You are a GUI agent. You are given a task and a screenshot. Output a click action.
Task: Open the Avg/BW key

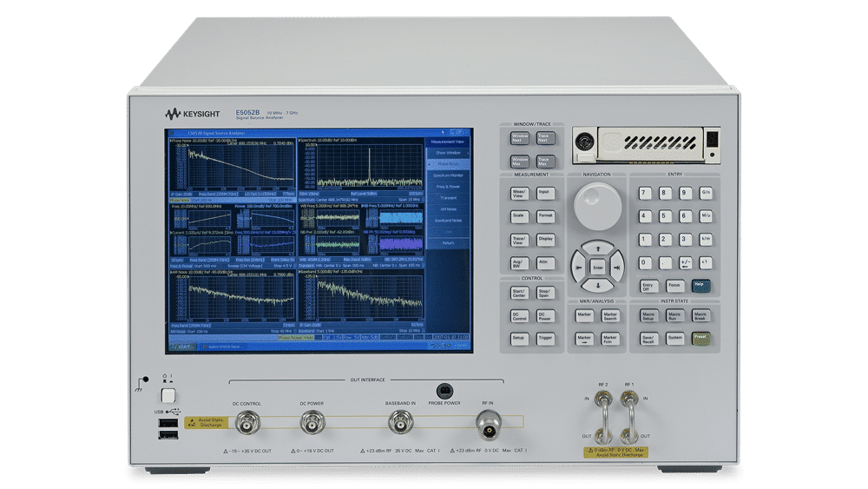[x=519, y=263]
